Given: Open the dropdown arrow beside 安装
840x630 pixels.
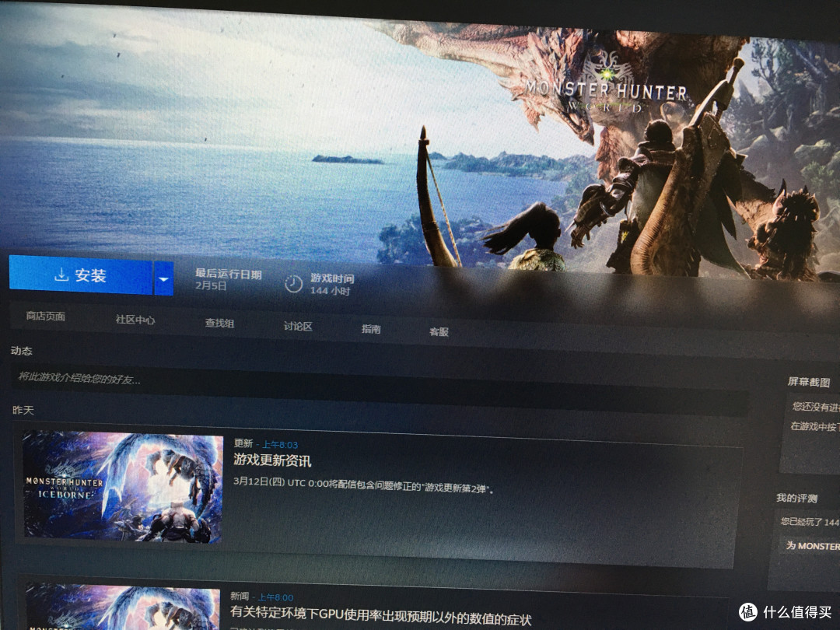Looking at the screenshot, I should [164, 278].
